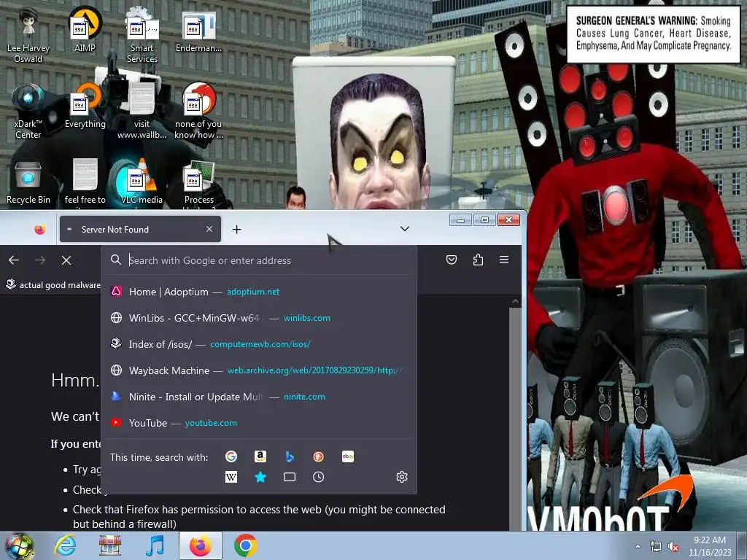This screenshot has height=560, width=747.
Task: Choose the Wayback Machine suggestion
Action: [x=259, y=370]
